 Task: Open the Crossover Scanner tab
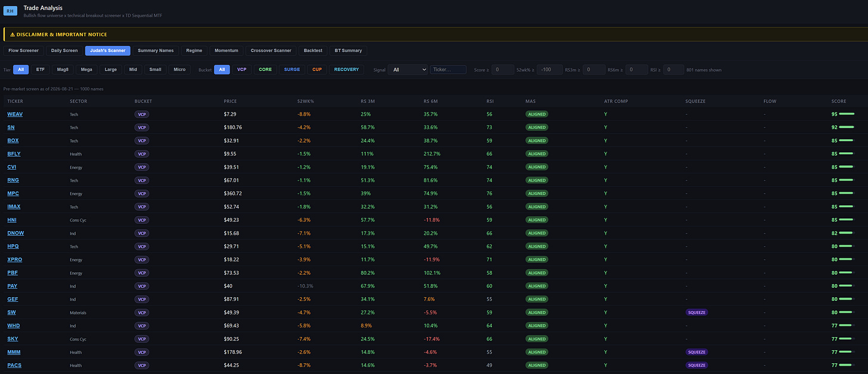271,51
